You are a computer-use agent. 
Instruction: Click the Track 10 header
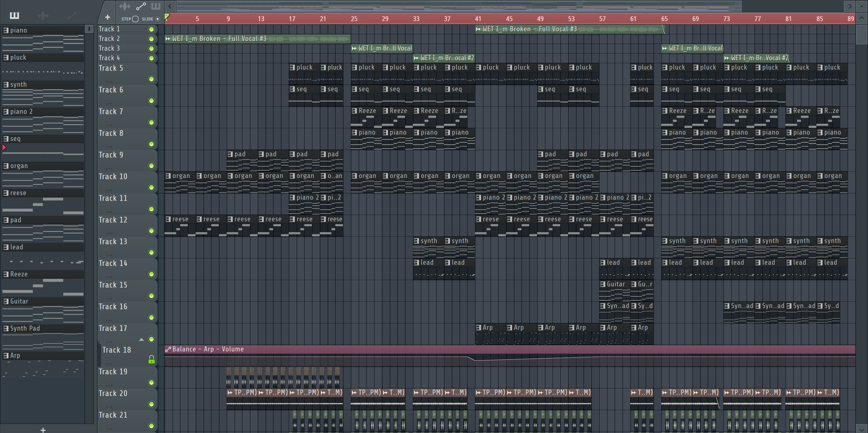pyautogui.click(x=128, y=182)
